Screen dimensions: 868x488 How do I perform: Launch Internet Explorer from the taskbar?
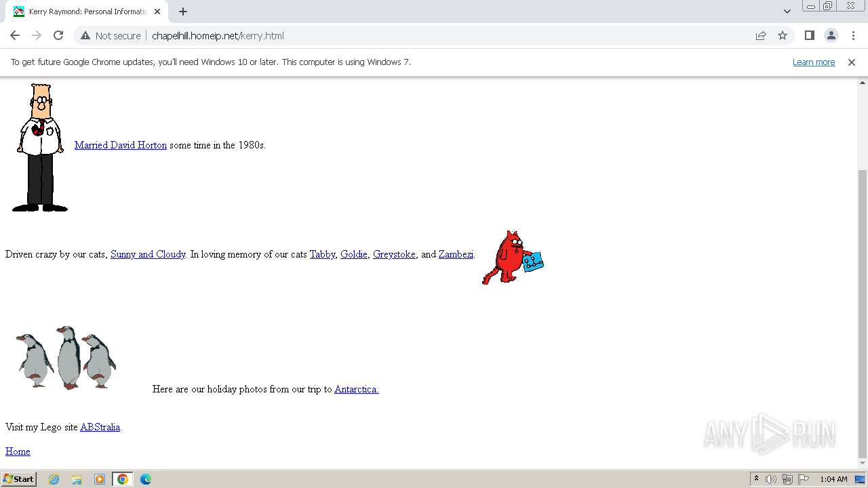54,479
